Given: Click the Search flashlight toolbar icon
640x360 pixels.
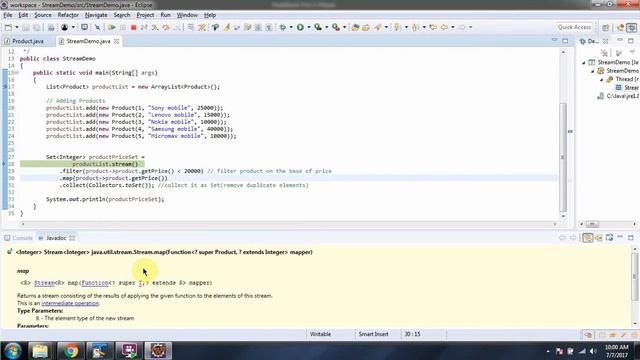Looking at the screenshot, I should [378, 27].
